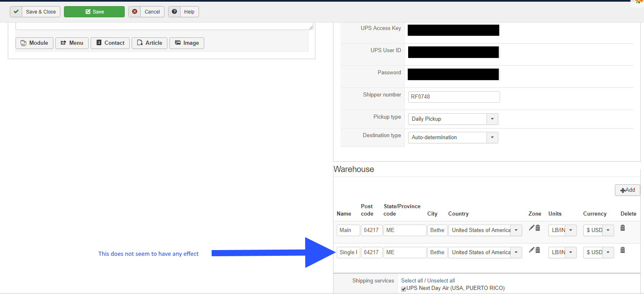Open the Pickup type dropdown
Viewport: 644px width, 294px height.
453,119
